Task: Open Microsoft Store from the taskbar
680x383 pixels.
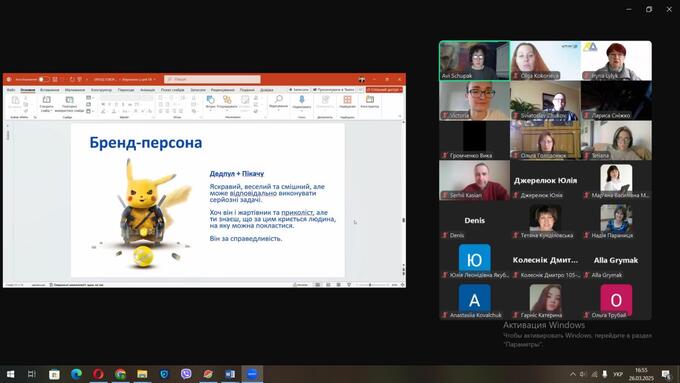Action: 54,374
